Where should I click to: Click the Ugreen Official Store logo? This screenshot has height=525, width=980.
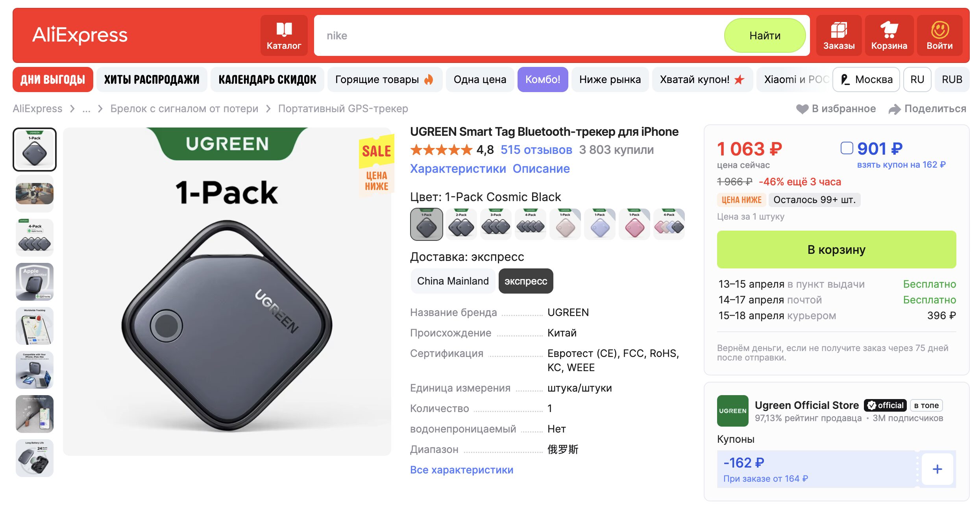click(x=732, y=412)
